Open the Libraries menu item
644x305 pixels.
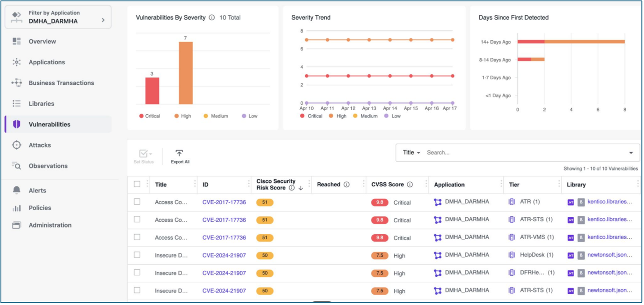click(x=41, y=103)
